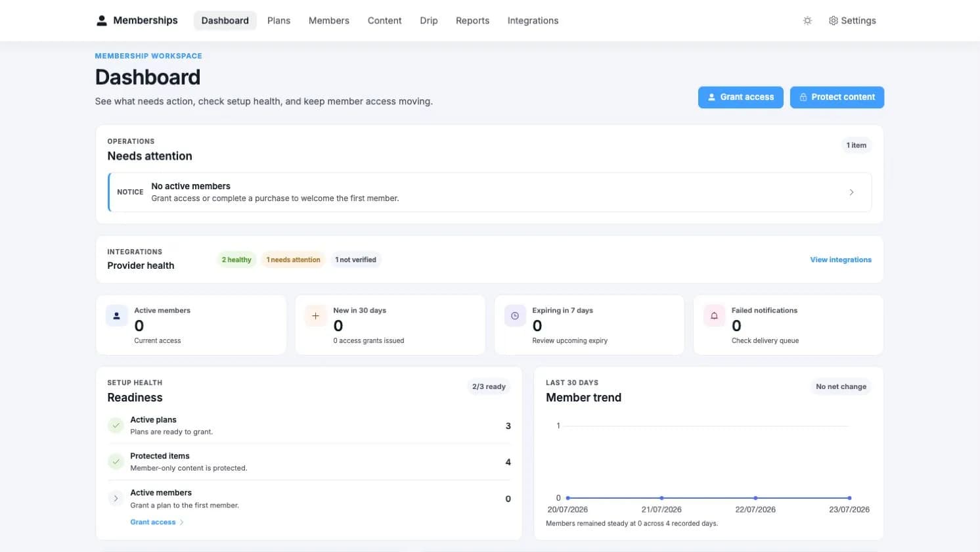980x552 pixels.
Task: Open the Drip tab
Action: click(x=429, y=20)
